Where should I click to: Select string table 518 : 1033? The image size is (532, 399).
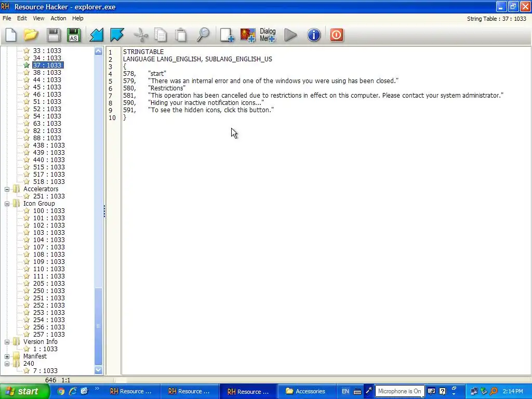(x=49, y=181)
